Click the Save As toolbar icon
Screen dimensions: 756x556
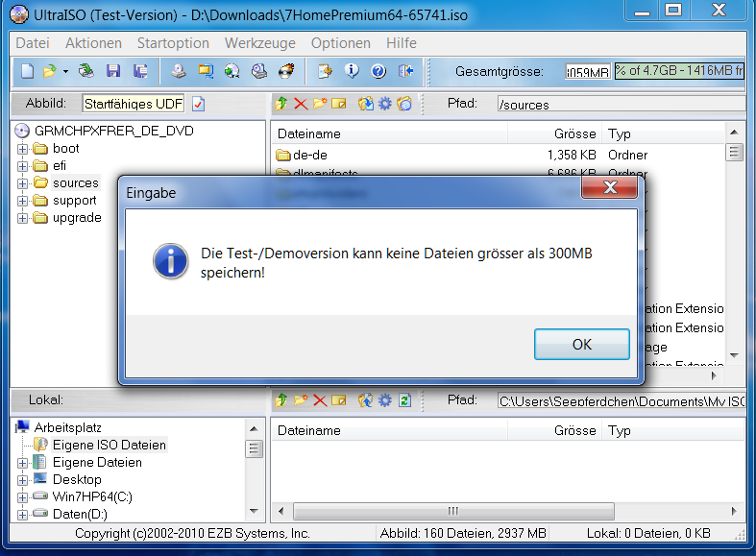141,71
